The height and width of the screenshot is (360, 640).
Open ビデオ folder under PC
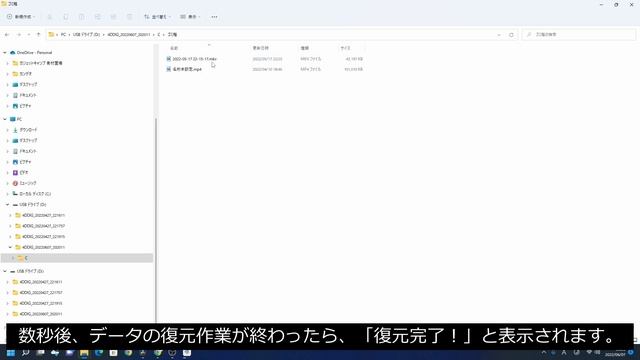click(x=24, y=173)
